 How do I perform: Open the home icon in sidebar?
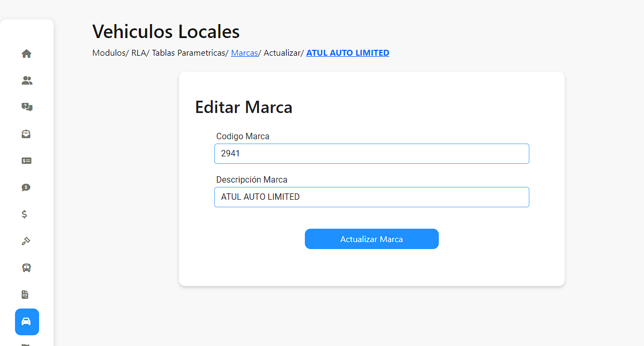[x=26, y=54]
